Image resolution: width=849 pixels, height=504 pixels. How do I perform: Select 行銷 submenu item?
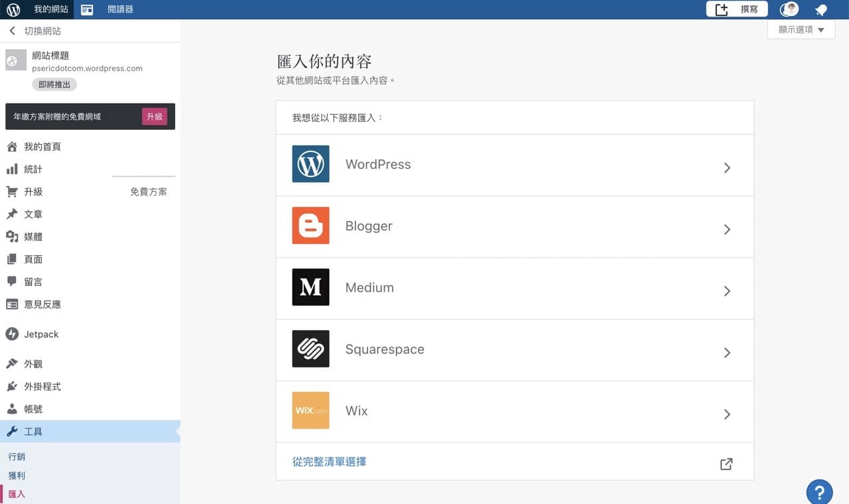tap(17, 457)
